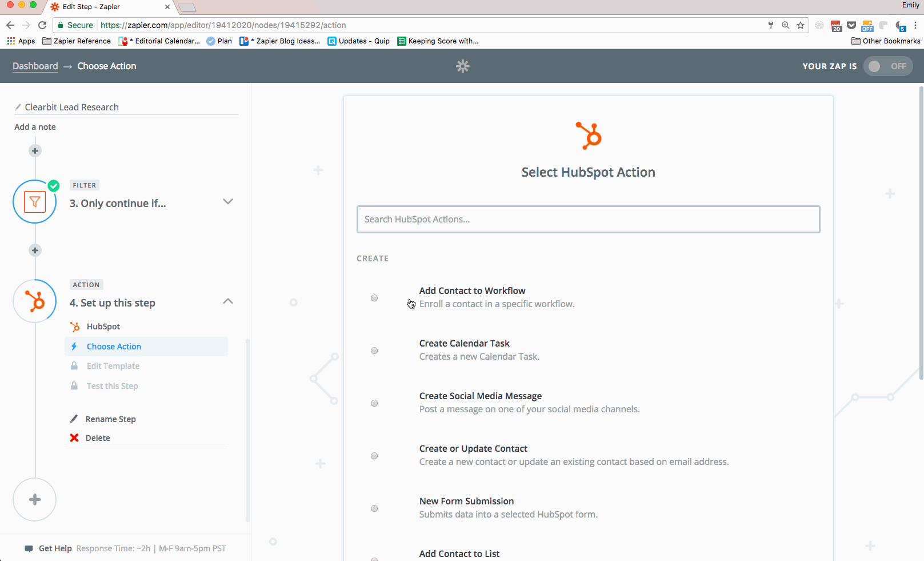Screen dimensions: 924x561
Task: Click the large HubSpot logo above heading
Action: point(589,136)
